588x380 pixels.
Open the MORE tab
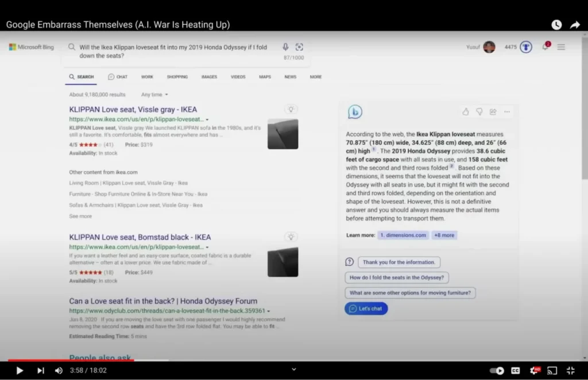pyautogui.click(x=316, y=77)
